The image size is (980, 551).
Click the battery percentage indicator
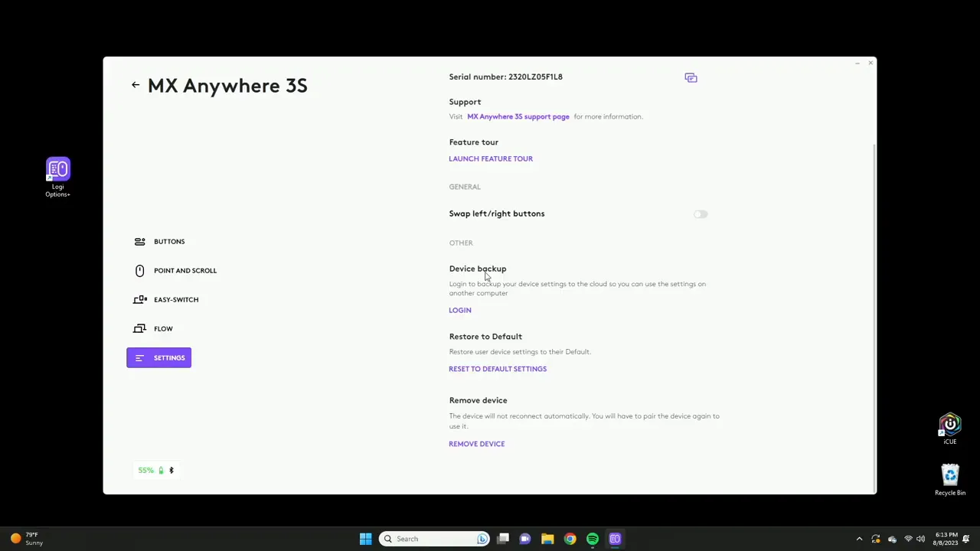coord(146,470)
